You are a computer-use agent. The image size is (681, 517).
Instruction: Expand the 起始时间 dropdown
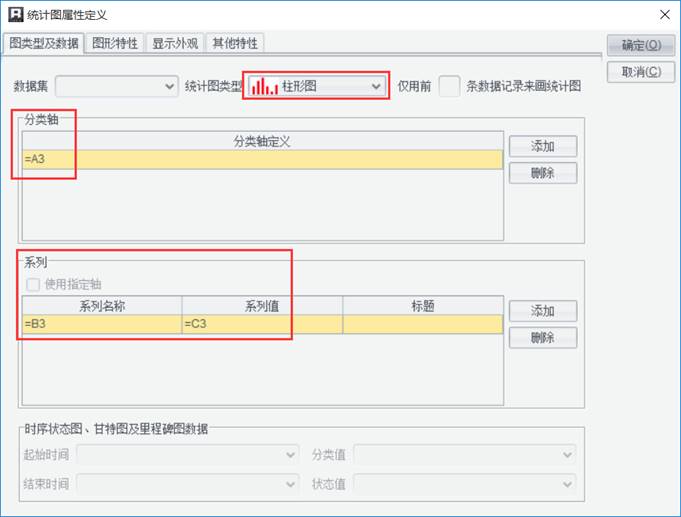pyautogui.click(x=188, y=455)
